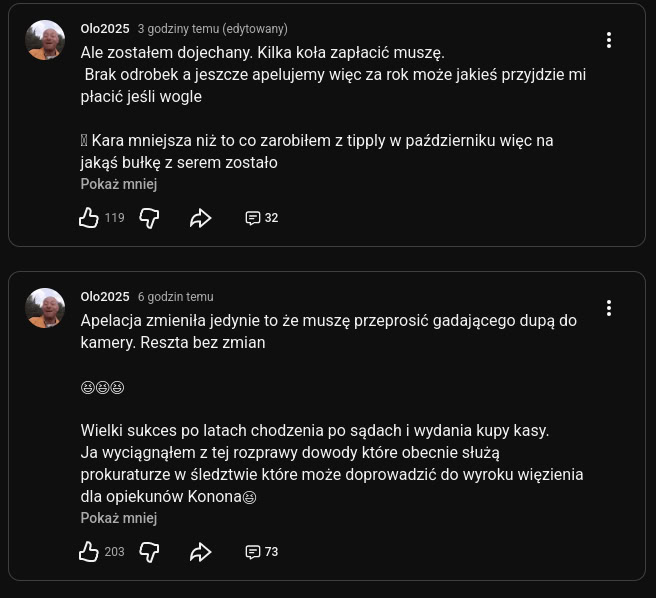
Task: Click Olo2025 avatar on second post
Action: [45, 308]
